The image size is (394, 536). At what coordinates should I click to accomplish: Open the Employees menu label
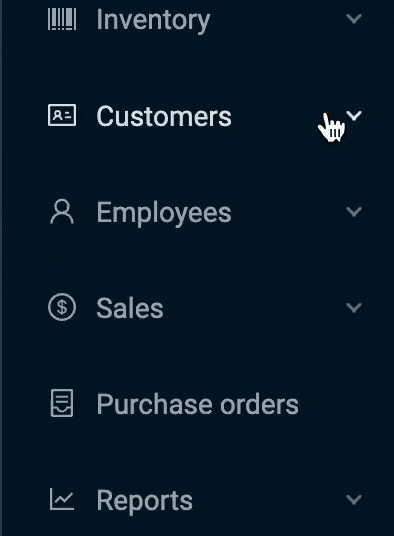[164, 213]
